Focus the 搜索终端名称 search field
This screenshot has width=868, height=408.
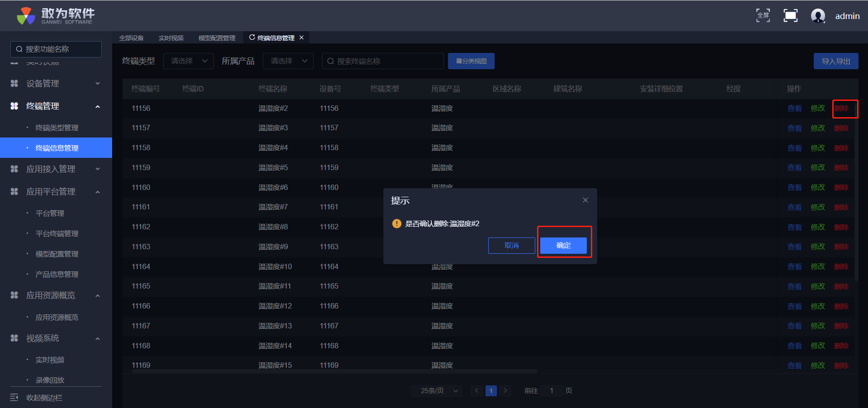pyautogui.click(x=382, y=61)
